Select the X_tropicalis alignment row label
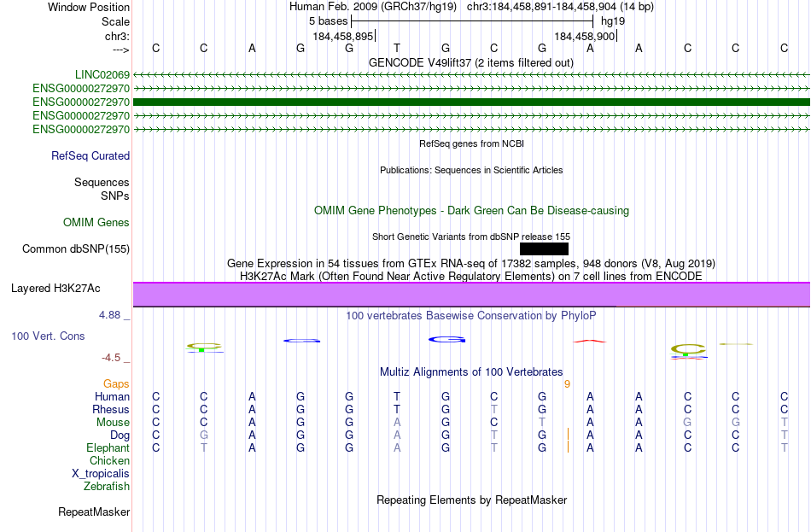Screen dimensions: 811x532 (101, 474)
